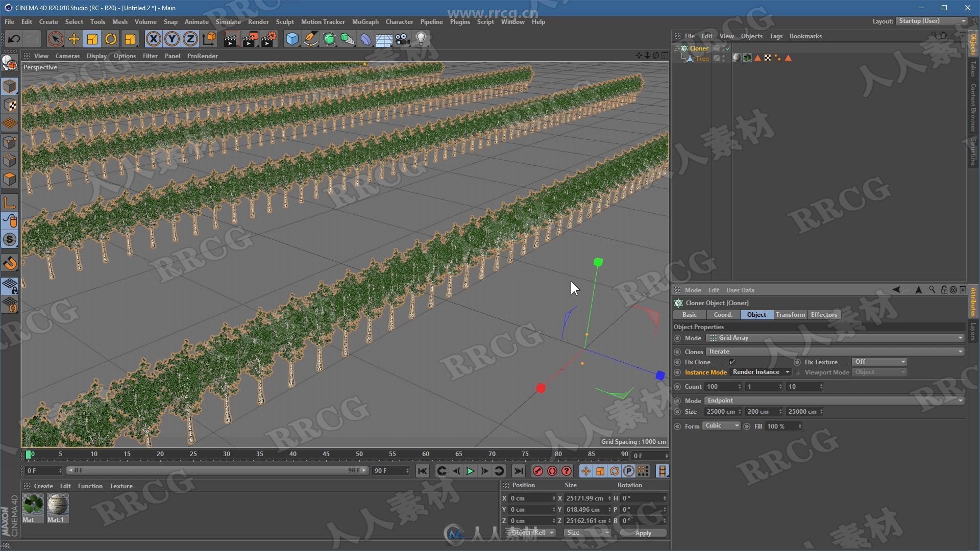The width and height of the screenshot is (980, 551).
Task: Select the Tree object in hierarchy
Action: [702, 59]
